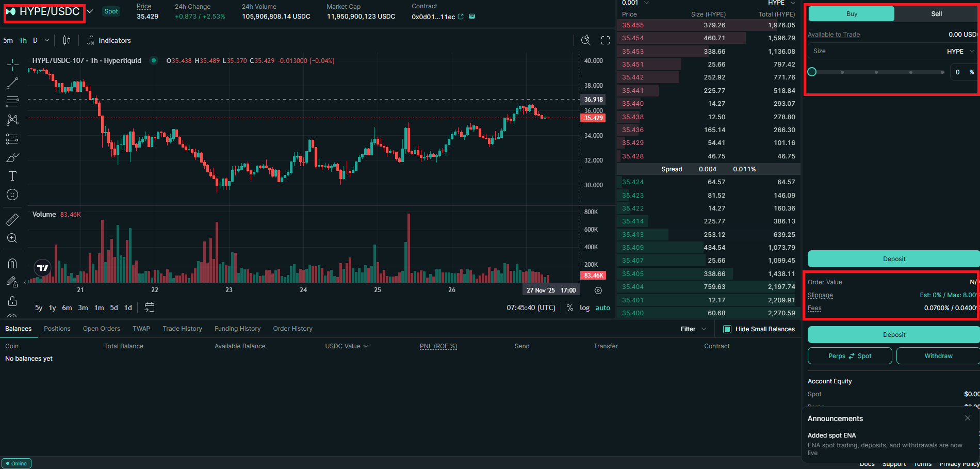Switch to the Open Orders tab
Image resolution: width=980 pixels, height=469 pixels.
(101, 329)
